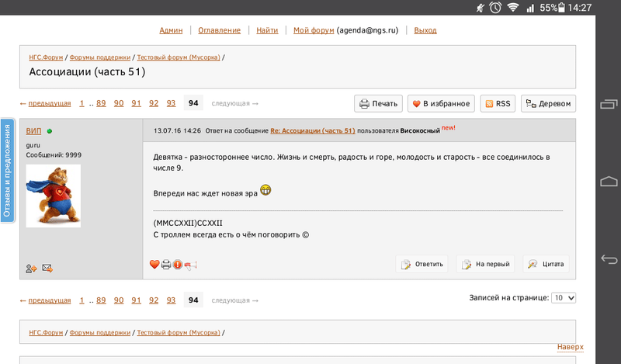The width and height of the screenshot is (621, 364).
Task: Tap the muted sound status icon
Action: click(480, 8)
